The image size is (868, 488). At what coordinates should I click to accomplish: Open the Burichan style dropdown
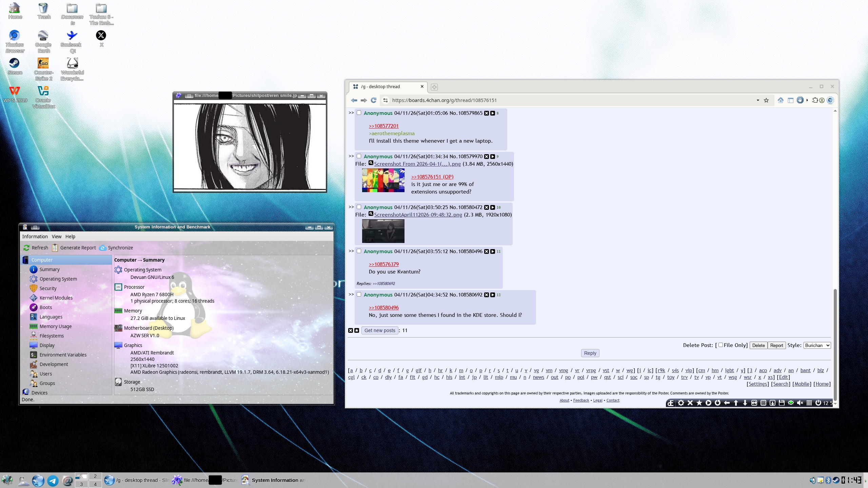tap(817, 345)
